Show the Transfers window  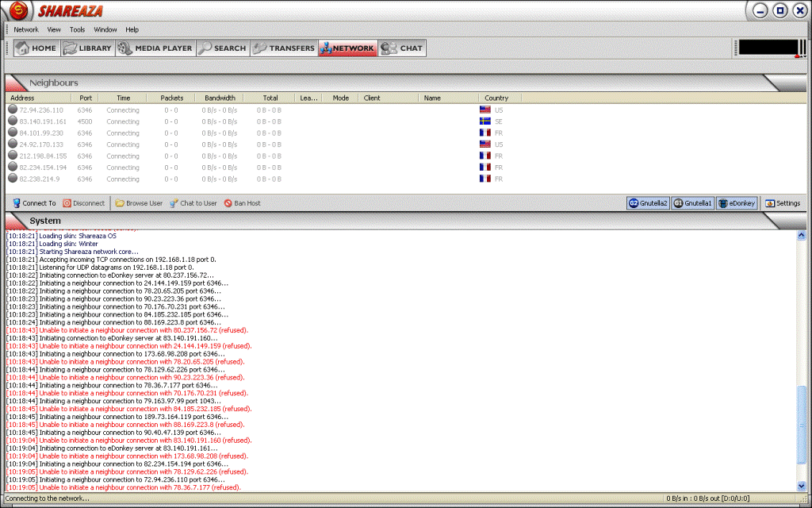tap(284, 48)
